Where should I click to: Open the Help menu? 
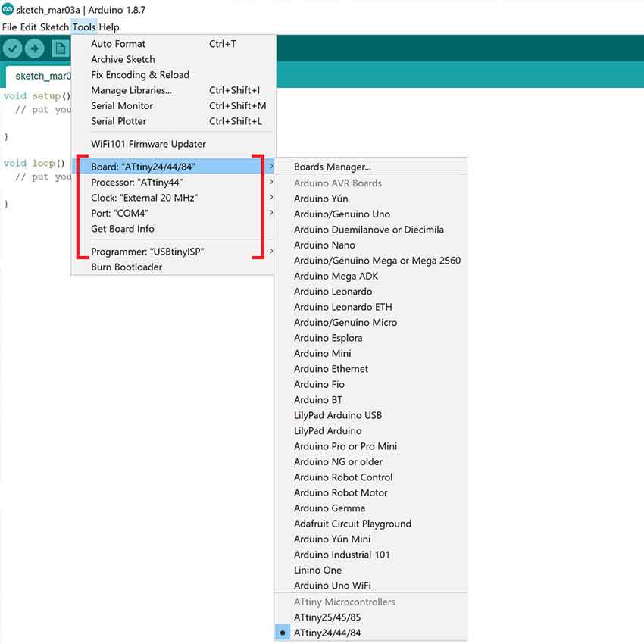pyautogui.click(x=109, y=27)
